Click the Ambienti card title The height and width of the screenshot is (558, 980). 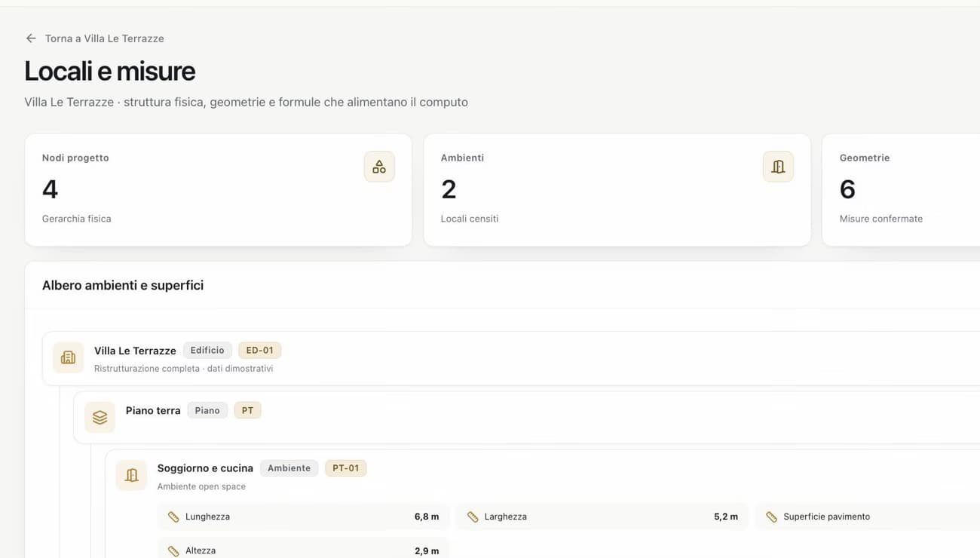[462, 158]
